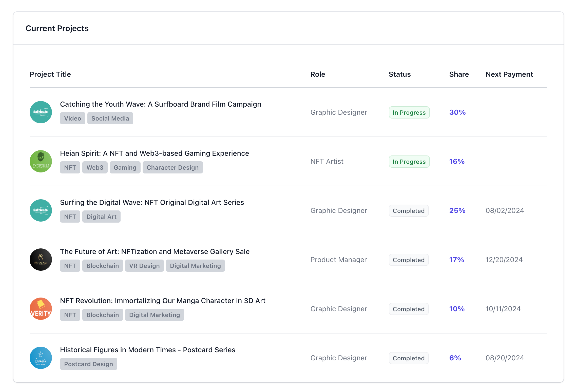Click next payment date 12/20/2024
578x392 pixels.
pyautogui.click(x=504, y=260)
